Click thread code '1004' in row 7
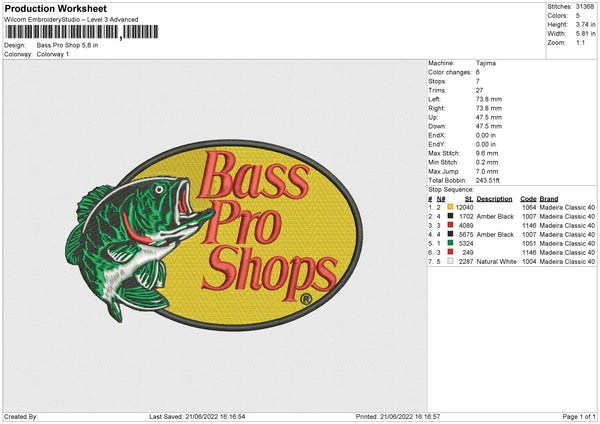 coord(529,261)
